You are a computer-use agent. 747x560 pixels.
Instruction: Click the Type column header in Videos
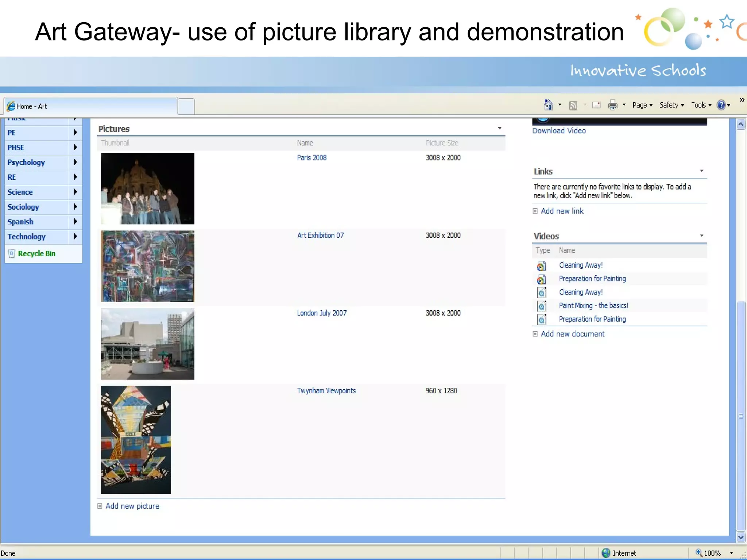point(542,250)
